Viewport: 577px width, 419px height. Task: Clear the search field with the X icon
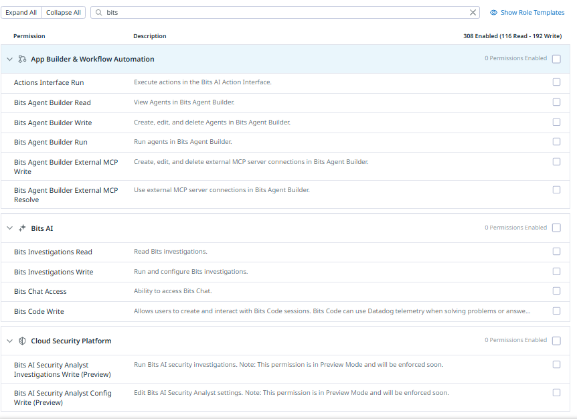click(473, 13)
